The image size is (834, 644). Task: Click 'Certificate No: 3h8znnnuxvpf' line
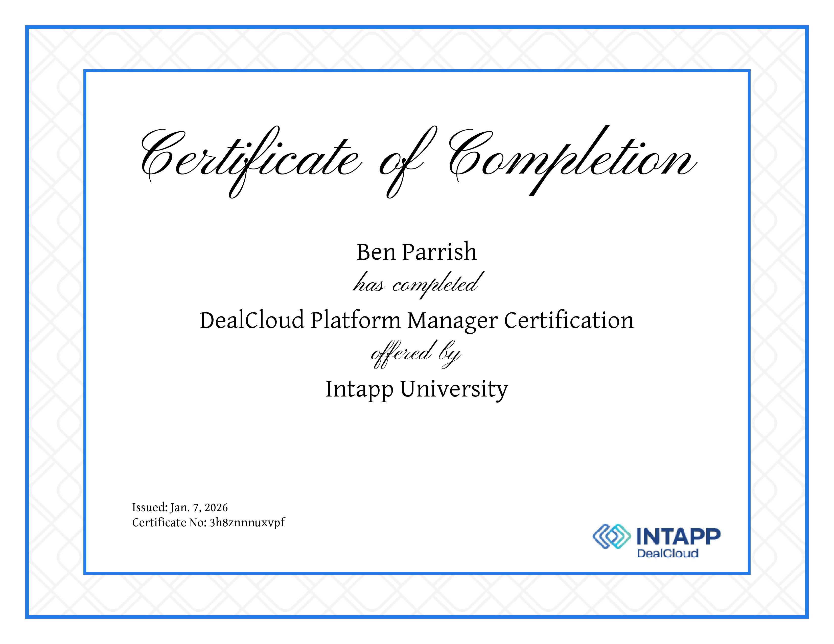(x=209, y=522)
